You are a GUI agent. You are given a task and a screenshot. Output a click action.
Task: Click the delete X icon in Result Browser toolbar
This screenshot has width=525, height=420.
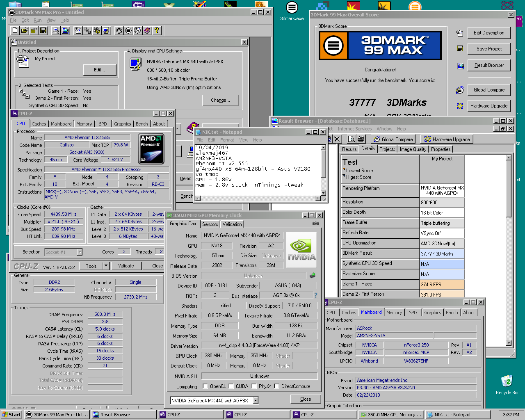337,139
